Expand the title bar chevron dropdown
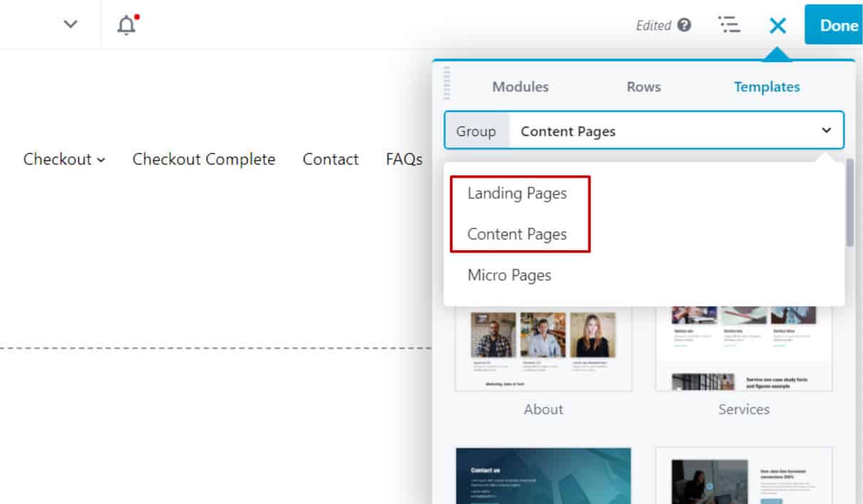This screenshot has height=504, width=863. pyautogui.click(x=70, y=24)
